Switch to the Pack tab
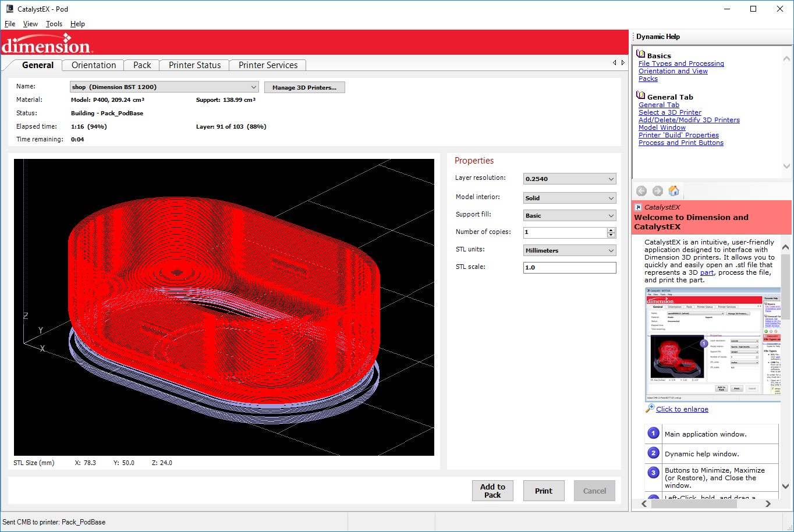Viewport: 794px width, 532px height. 142,65
